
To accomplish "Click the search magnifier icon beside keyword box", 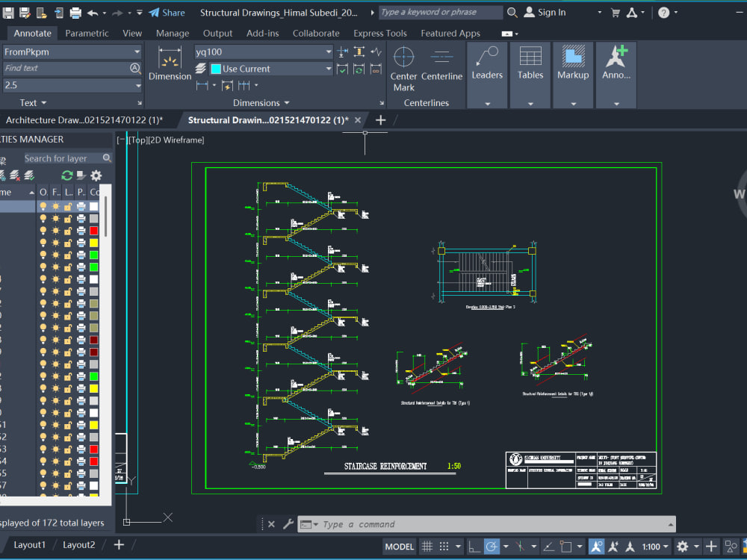I will pyautogui.click(x=512, y=13).
